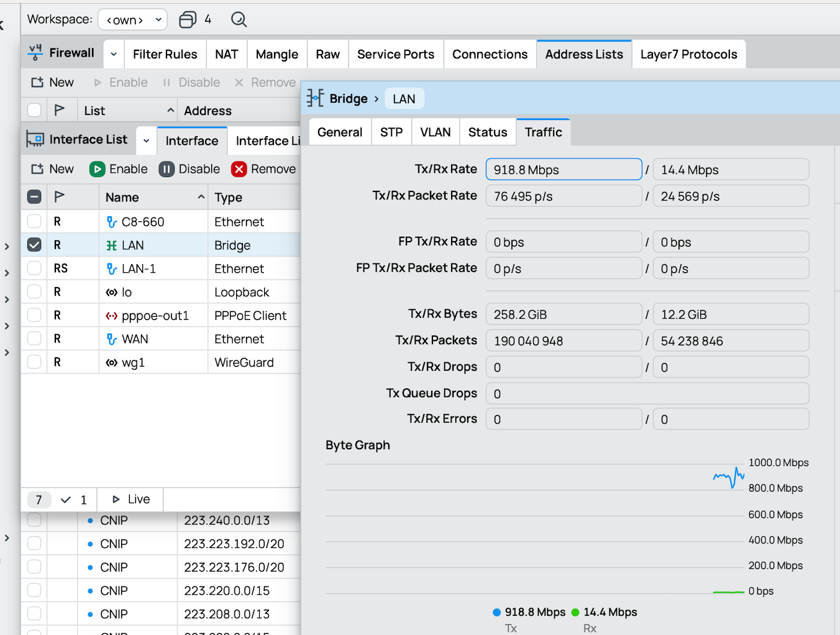Open the Service Ports tab
The width and height of the screenshot is (840, 635).
point(396,54)
